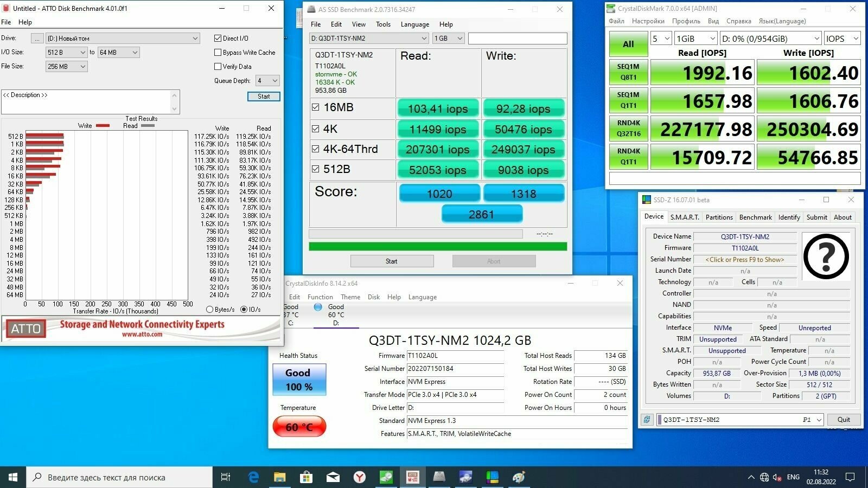Uncheck the 512B test in AS SSD
The height and width of the screenshot is (488, 868).
315,169
